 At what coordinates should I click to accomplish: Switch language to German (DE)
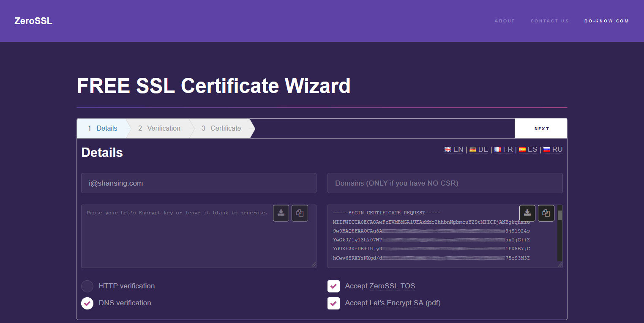[x=479, y=150]
